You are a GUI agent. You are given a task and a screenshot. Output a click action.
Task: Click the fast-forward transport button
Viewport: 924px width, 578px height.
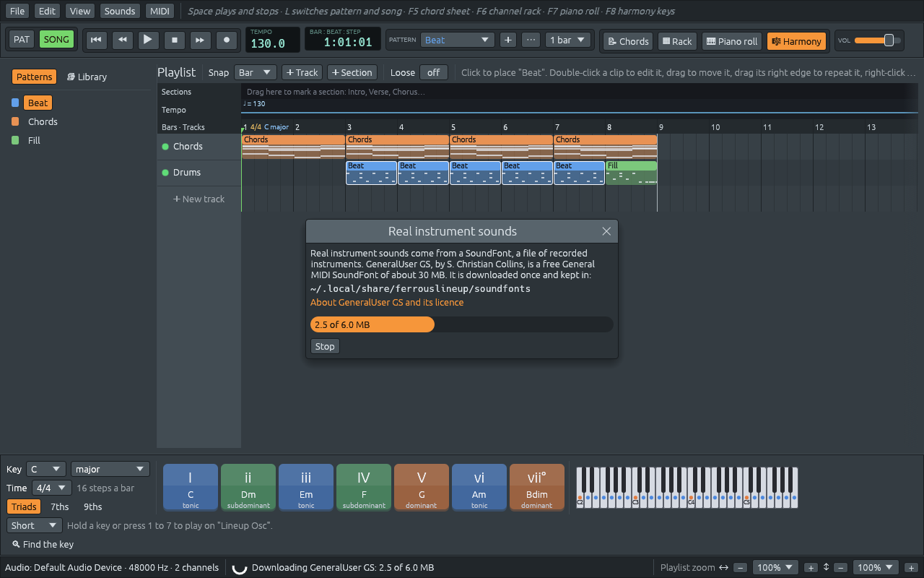[201, 40]
